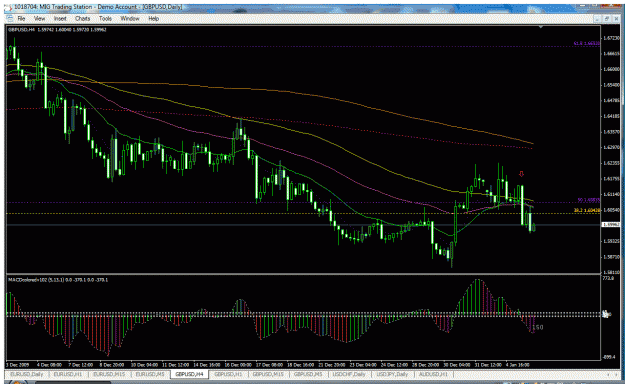Click the GBPUSD,H4 price header text

tap(57, 30)
